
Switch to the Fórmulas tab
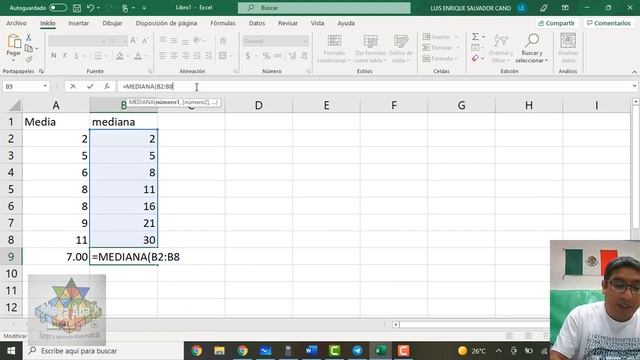(x=223, y=23)
